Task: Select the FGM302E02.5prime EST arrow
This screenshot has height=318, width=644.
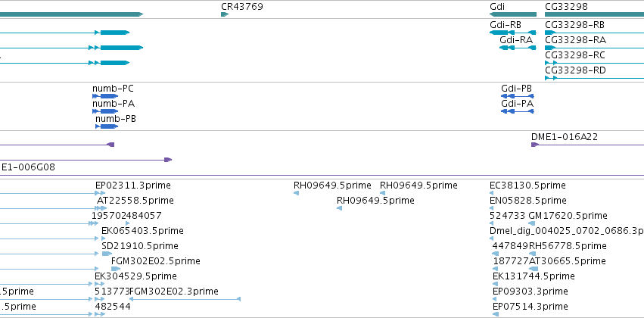Action: (116, 269)
